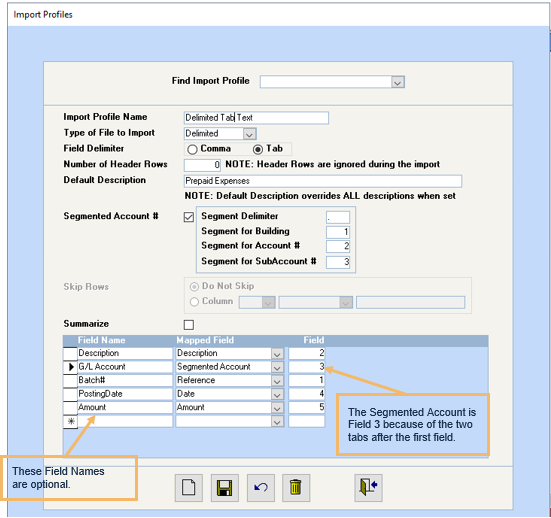This screenshot has height=518, width=551.
Task: Click the Segment for Building number field
Action: (x=338, y=232)
